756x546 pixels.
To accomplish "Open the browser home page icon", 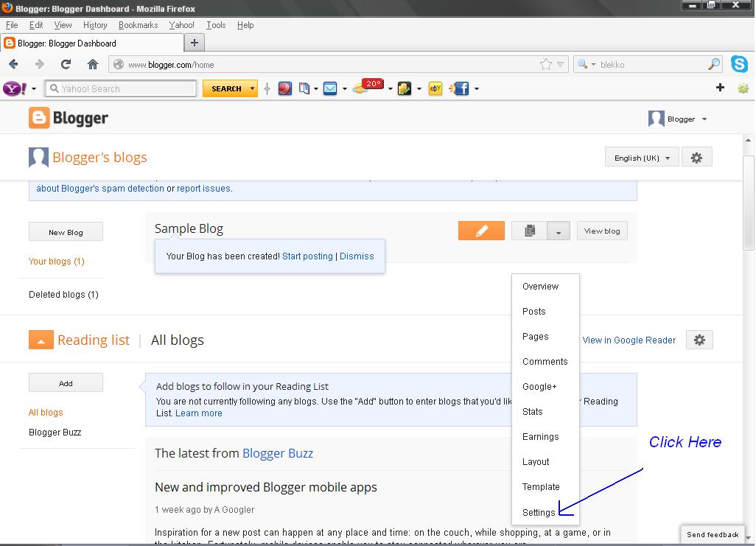I will [93, 64].
